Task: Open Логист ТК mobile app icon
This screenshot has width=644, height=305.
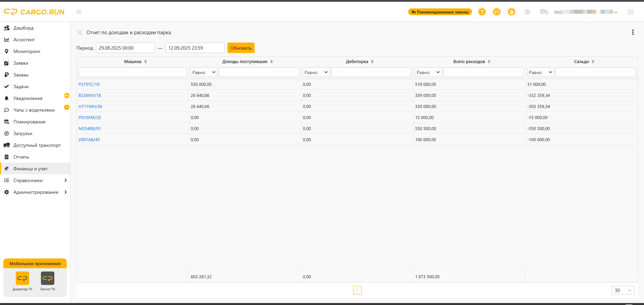Action: tap(48, 281)
